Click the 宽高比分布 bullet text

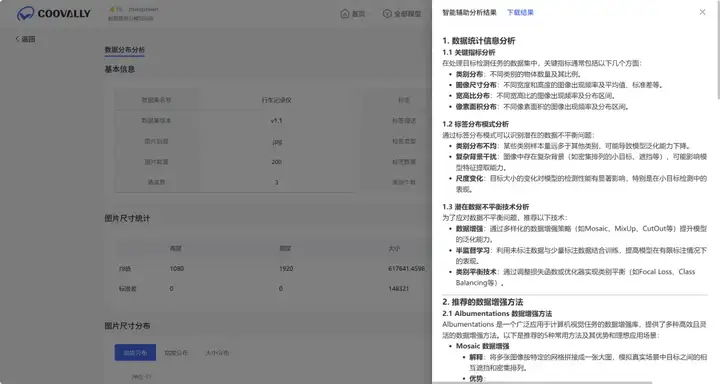(472, 96)
